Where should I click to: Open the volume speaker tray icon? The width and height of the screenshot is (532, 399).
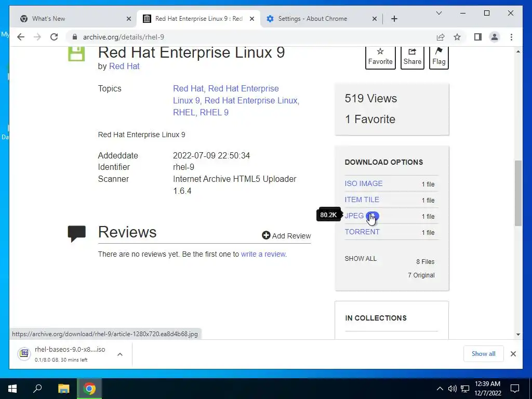452,389
